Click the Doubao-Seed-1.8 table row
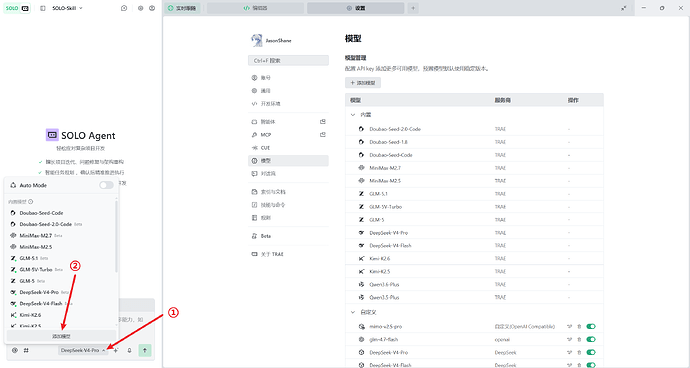Viewport: 690px width, 368px height. pyautogui.click(x=474, y=142)
